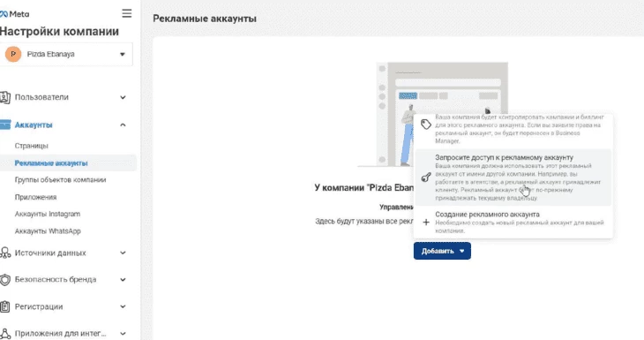Click the orange P company avatar
644x340 pixels.
tap(13, 54)
